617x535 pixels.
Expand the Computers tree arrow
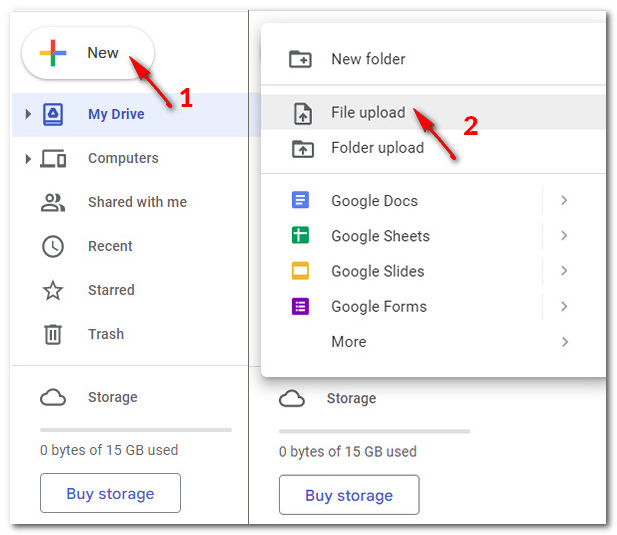pos(28,159)
